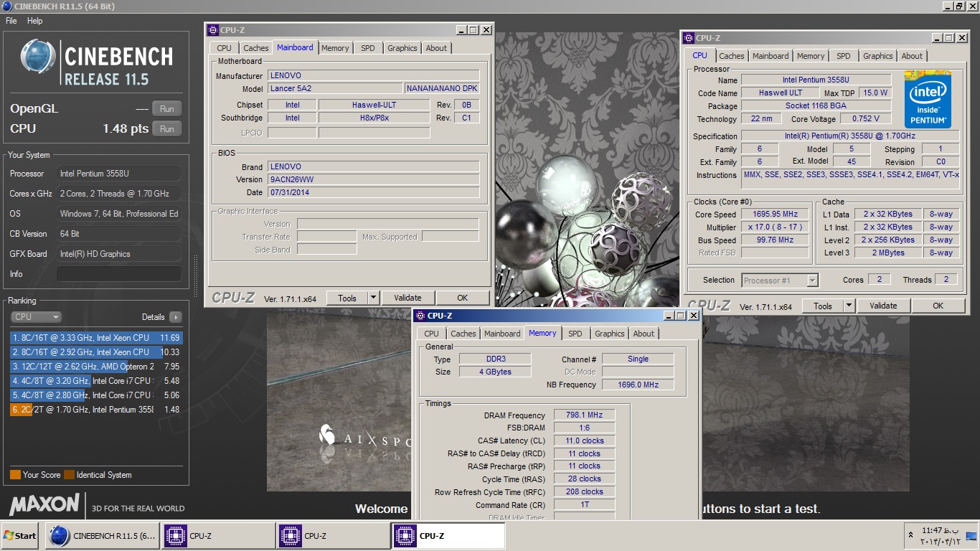
Task: Click the MAXON logo
Action: coord(44,504)
